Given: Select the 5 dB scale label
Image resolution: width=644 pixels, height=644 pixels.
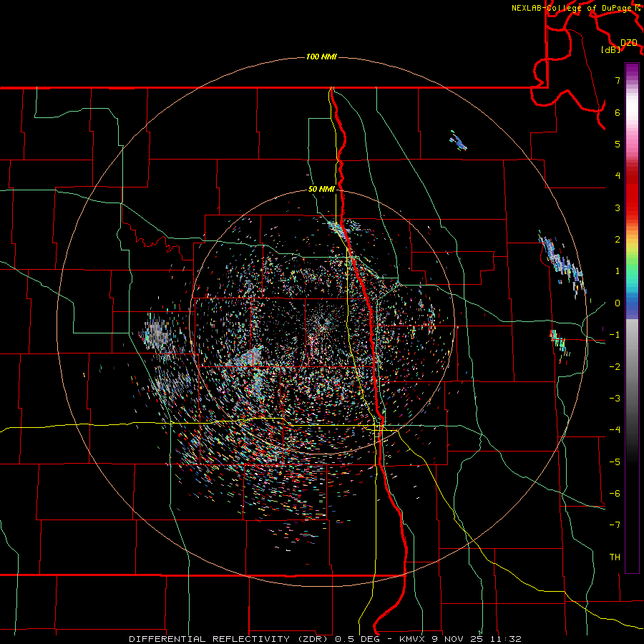Looking at the screenshot, I should click(618, 144).
